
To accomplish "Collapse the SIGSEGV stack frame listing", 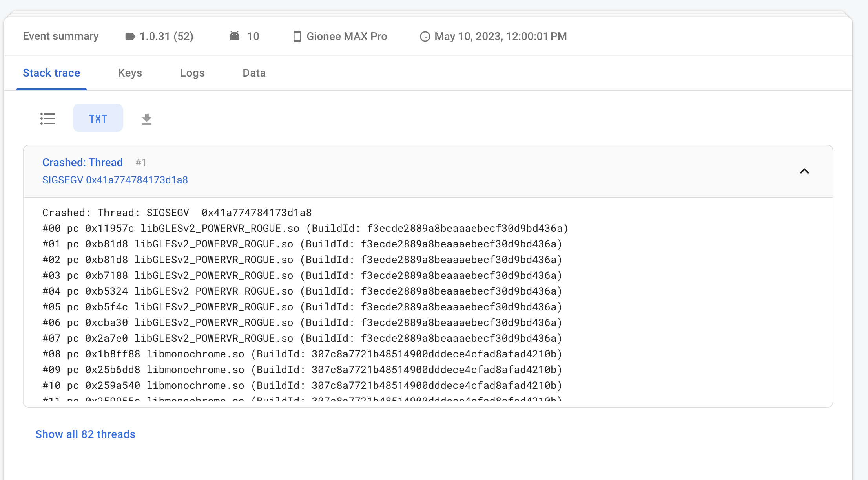I will (x=804, y=171).
